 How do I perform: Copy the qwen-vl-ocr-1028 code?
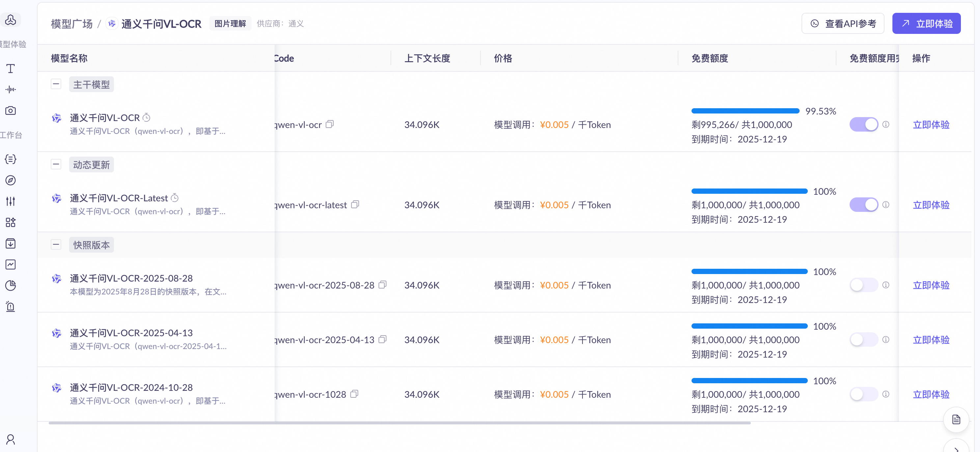(354, 394)
